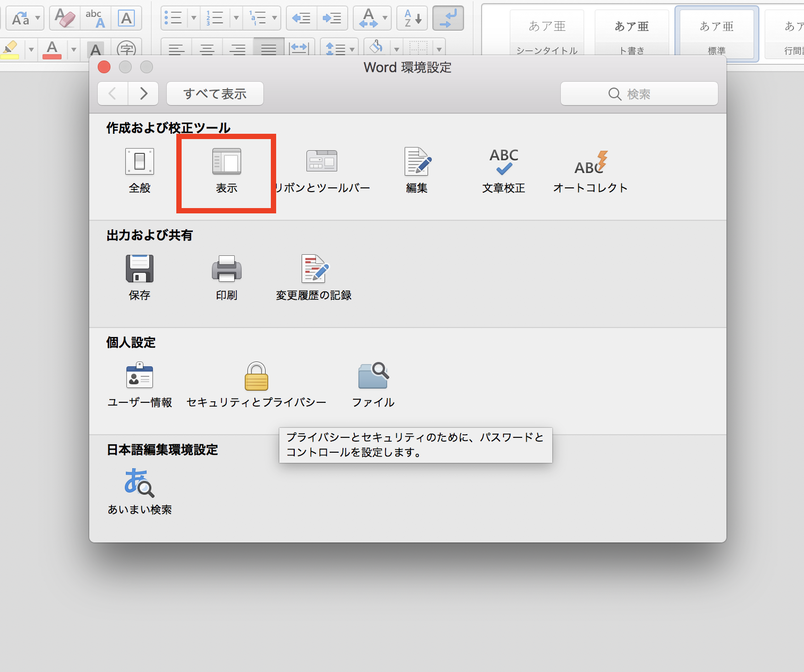Open the 編集 (Edit) preferences
The height and width of the screenshot is (672, 804).
coord(417,170)
